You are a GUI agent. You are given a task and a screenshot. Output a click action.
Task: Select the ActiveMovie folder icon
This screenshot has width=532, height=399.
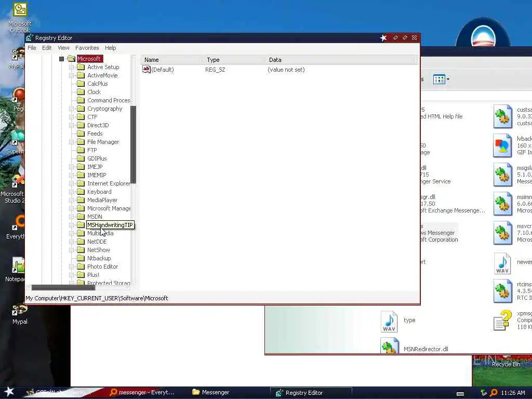81,75
